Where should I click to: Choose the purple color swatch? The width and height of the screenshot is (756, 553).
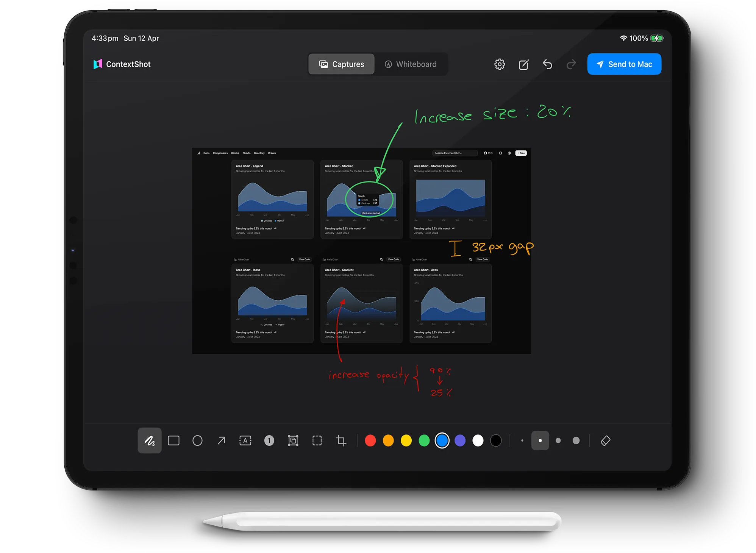pos(460,441)
